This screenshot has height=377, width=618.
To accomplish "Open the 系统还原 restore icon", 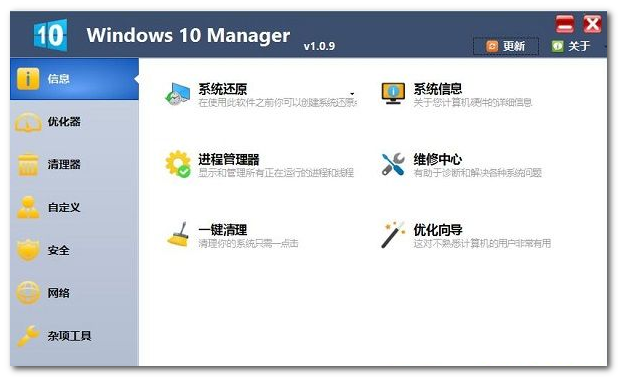I will coord(177,94).
